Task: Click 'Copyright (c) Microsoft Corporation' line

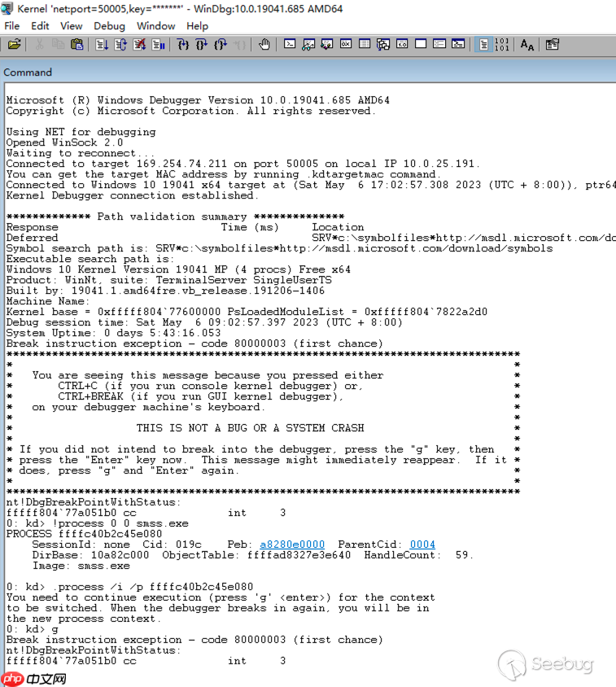Action: pos(191,111)
